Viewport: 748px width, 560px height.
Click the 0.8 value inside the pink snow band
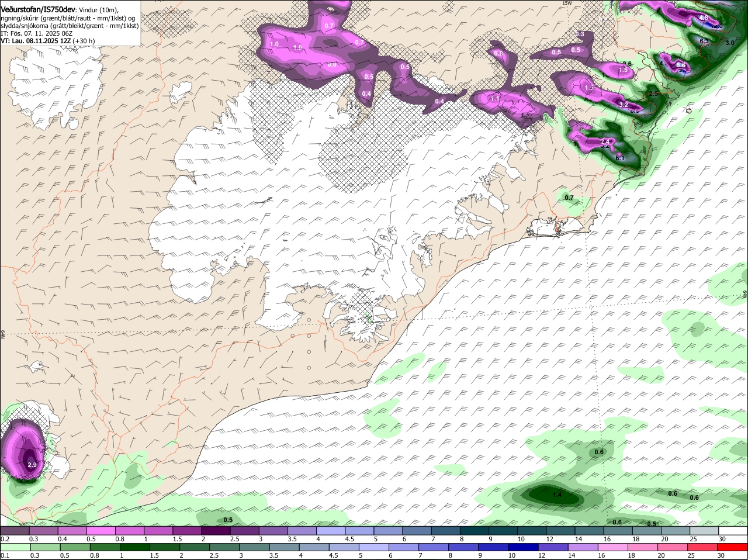[x=332, y=64]
